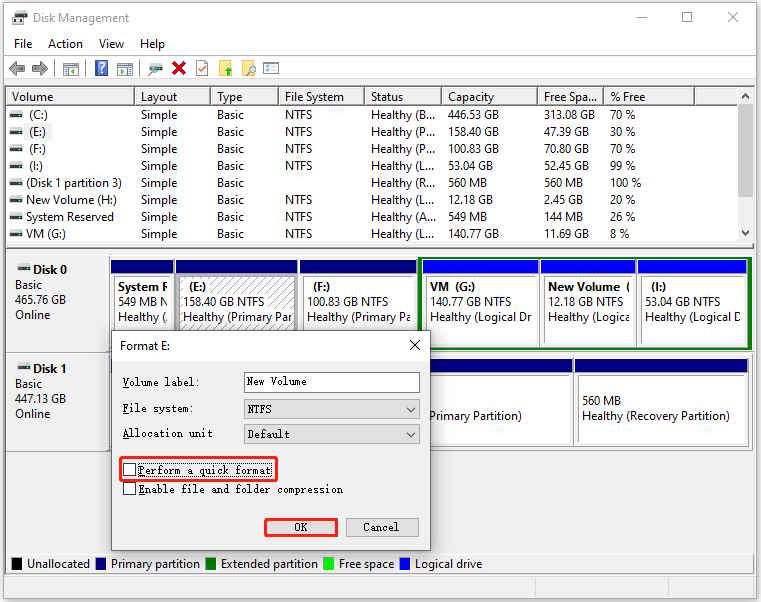Viewport: 761px width, 602px height.
Task: Click the Volume label text field
Action: [x=331, y=382]
